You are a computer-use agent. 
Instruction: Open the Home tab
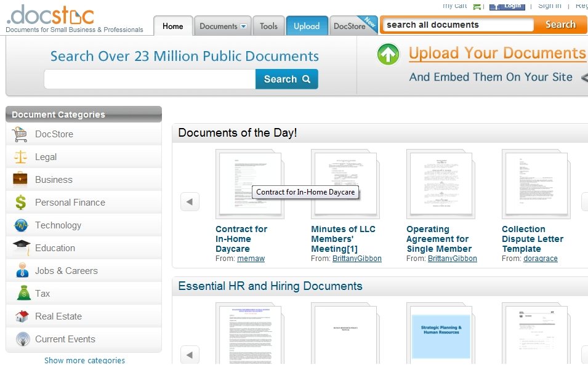[x=173, y=26]
